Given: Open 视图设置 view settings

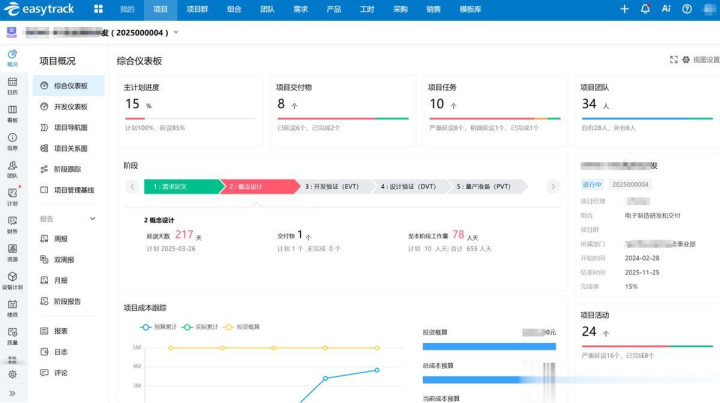Looking at the screenshot, I should tap(700, 60).
